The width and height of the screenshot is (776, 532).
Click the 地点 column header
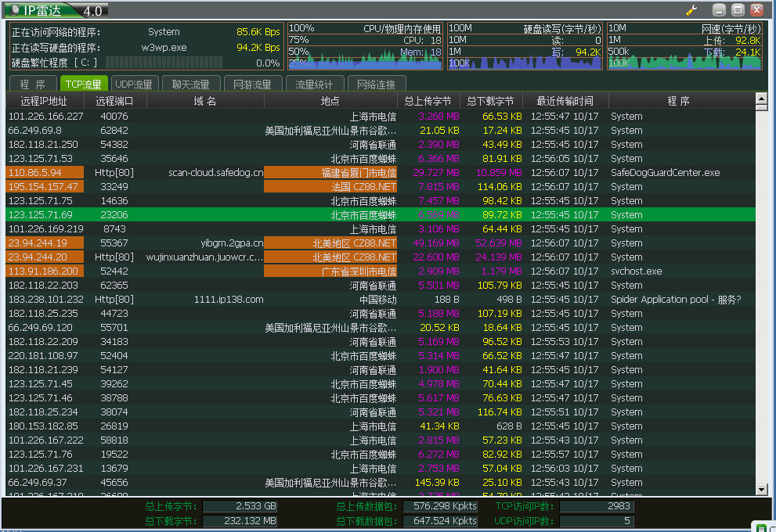tap(330, 101)
